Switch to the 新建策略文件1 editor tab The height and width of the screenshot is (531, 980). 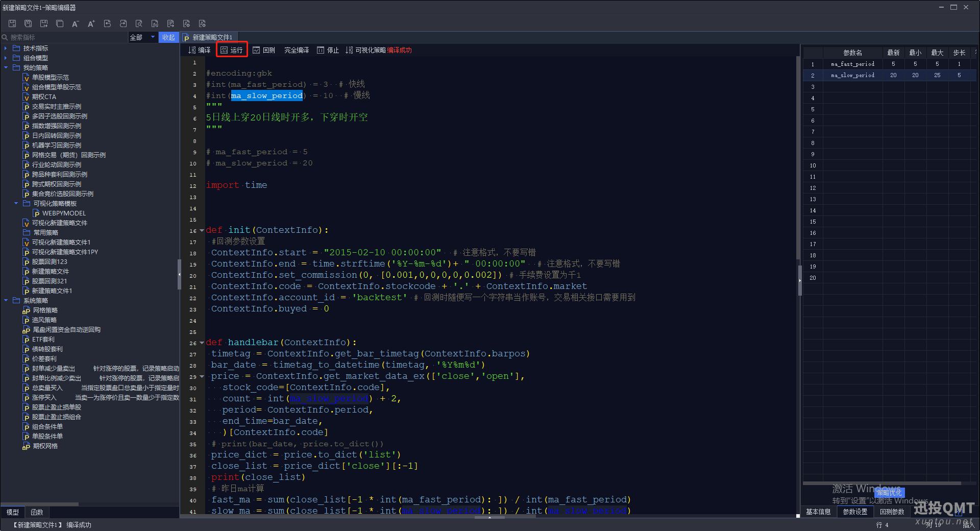tap(208, 37)
